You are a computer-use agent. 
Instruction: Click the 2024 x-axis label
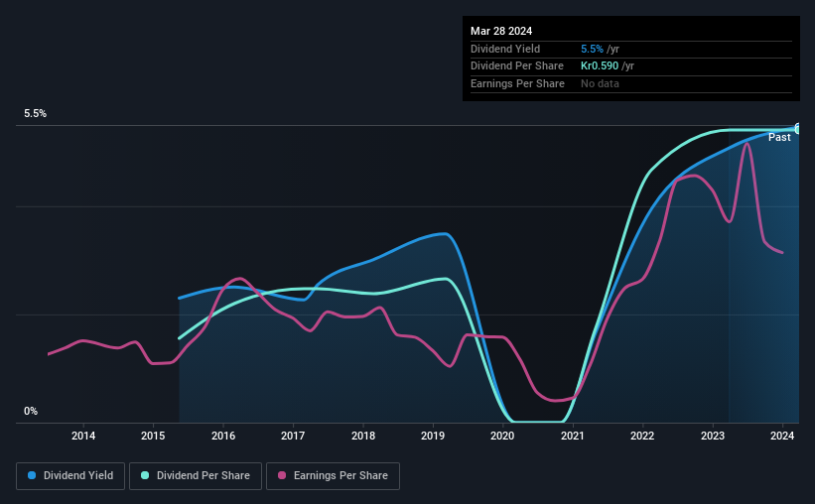click(782, 436)
